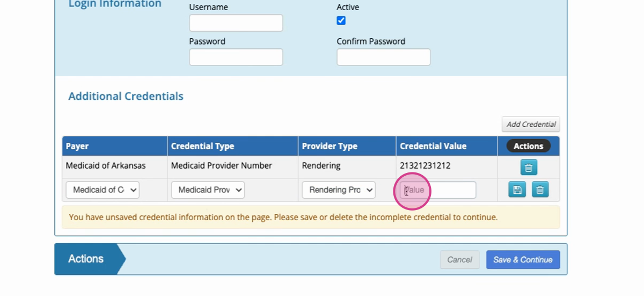Delete the unsaved credential row
The image size is (644, 296).
click(x=540, y=190)
